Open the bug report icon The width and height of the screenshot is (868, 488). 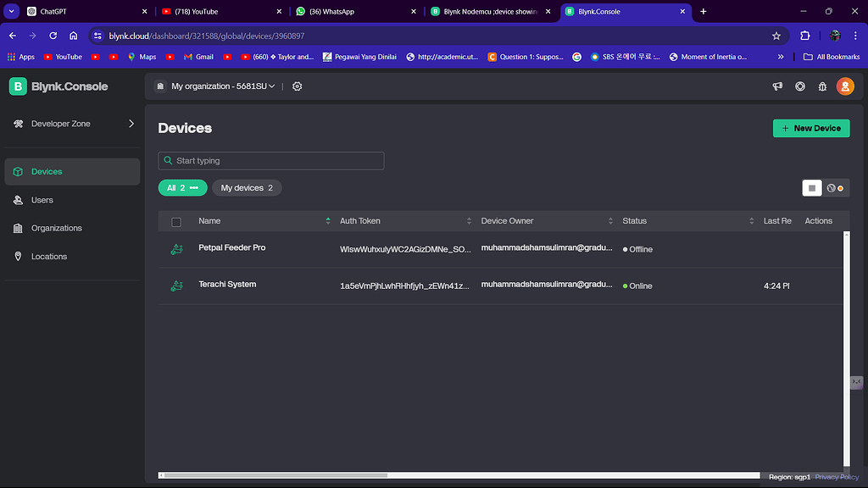821,86
